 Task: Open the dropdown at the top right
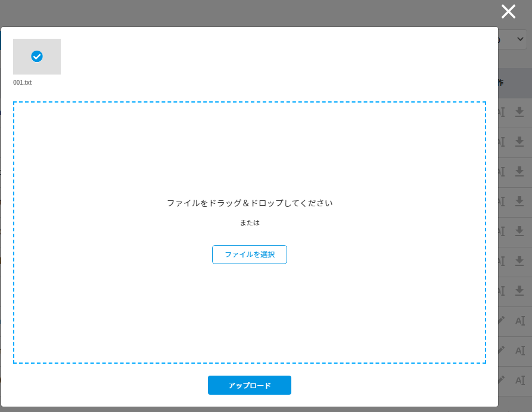pyautogui.click(x=515, y=39)
